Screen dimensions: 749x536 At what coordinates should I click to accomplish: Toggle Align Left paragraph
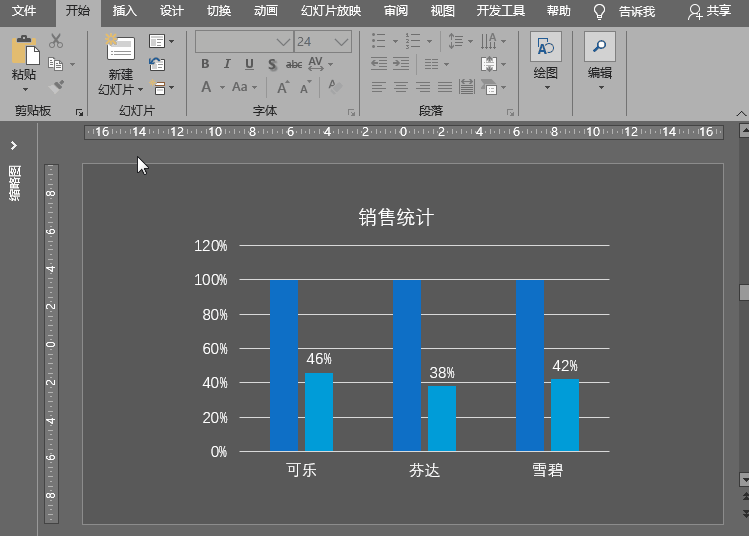[379, 87]
